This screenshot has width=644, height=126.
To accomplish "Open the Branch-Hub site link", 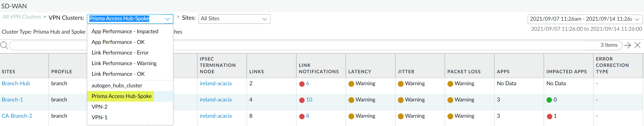I will (x=16, y=83).
